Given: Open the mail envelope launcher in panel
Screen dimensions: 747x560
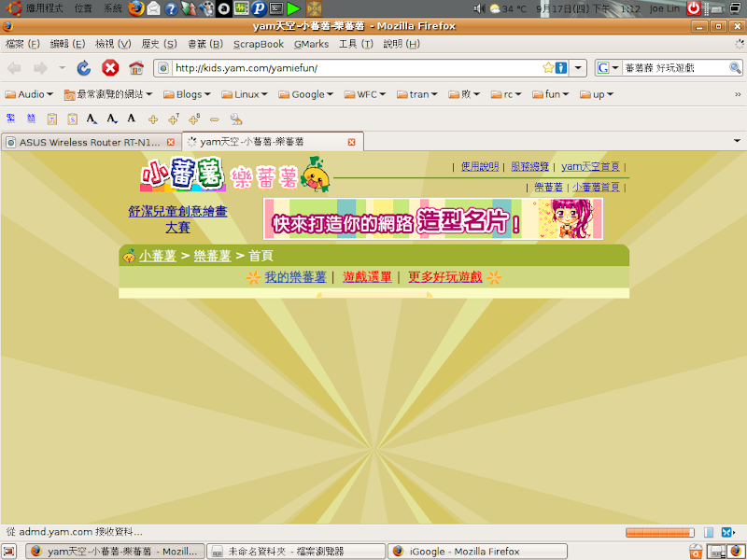Looking at the screenshot, I should click(x=153, y=8).
